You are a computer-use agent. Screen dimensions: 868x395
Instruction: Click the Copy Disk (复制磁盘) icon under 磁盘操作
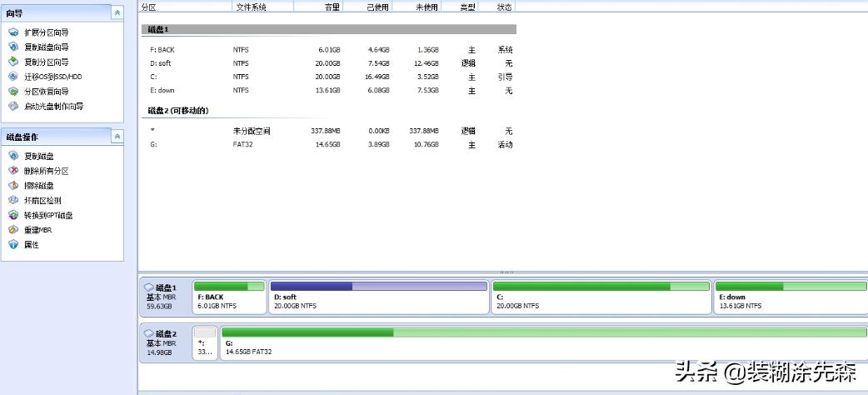click(x=13, y=156)
